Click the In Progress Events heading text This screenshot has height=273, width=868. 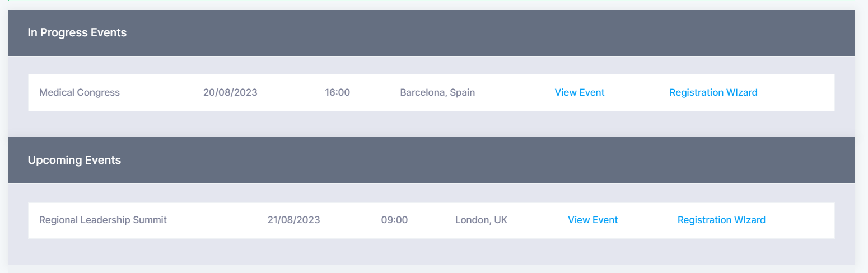(x=77, y=32)
